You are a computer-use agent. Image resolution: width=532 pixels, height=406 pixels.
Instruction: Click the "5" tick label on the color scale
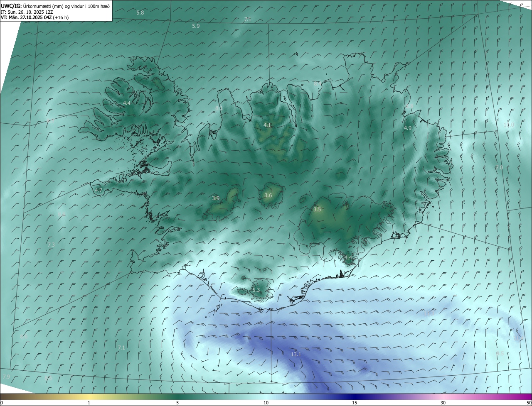(177, 403)
